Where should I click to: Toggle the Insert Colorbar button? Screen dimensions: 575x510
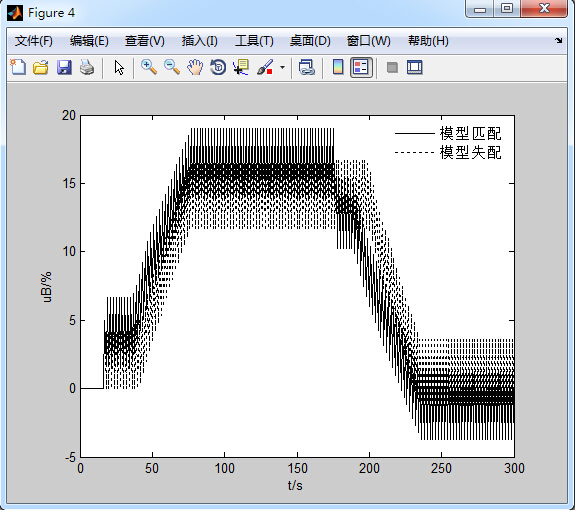coord(338,67)
